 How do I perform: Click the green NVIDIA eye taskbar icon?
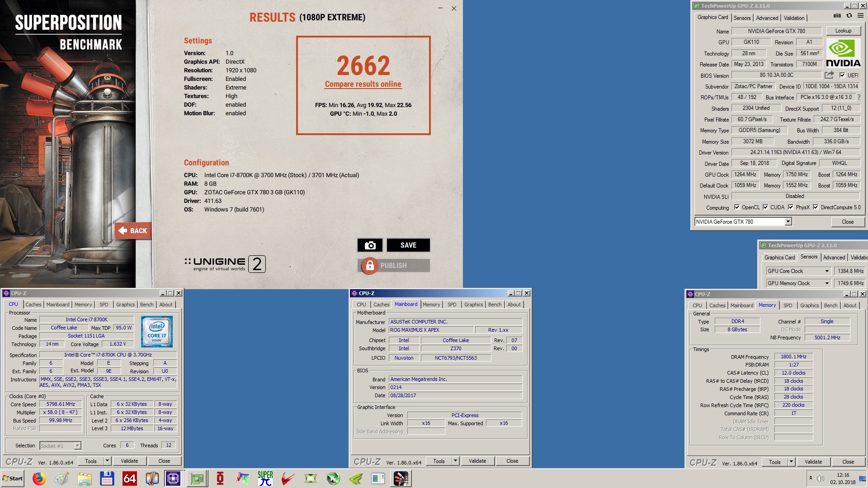pos(356,479)
